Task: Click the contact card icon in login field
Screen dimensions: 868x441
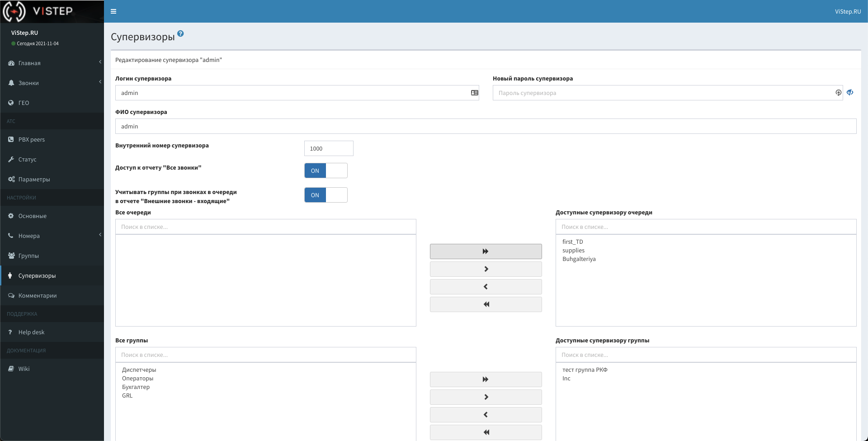Action: 474,93
